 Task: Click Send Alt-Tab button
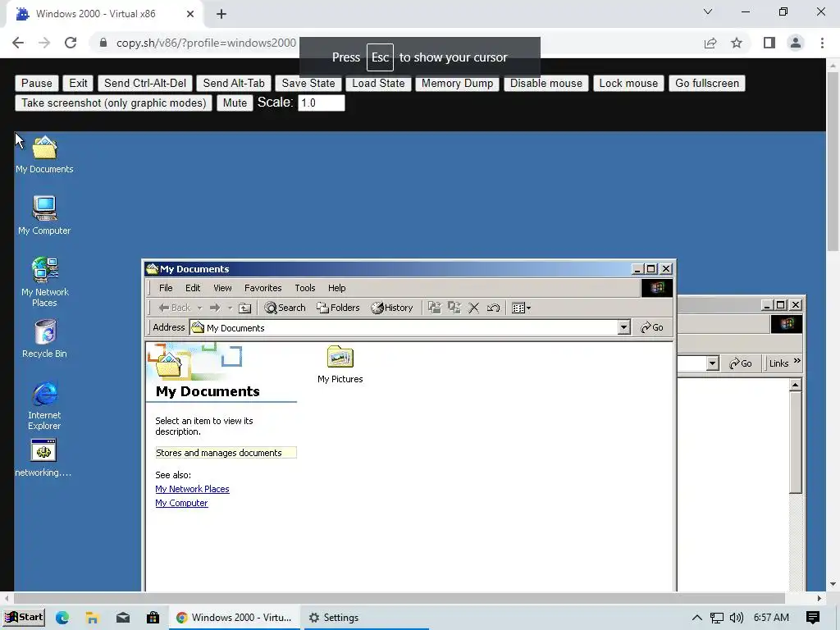pos(234,83)
